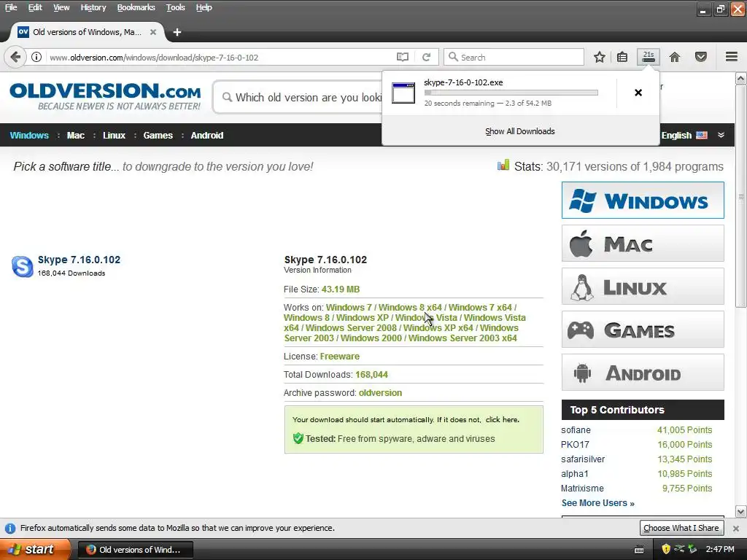Click the Stats bar chart icon
The image size is (747, 560).
click(x=503, y=165)
